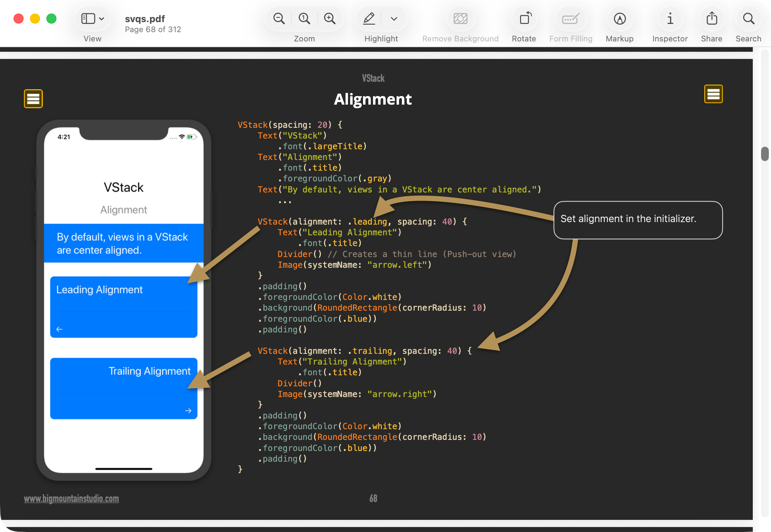The height and width of the screenshot is (532, 771).
Task: Click the green full-screen window button
Action: click(51, 19)
